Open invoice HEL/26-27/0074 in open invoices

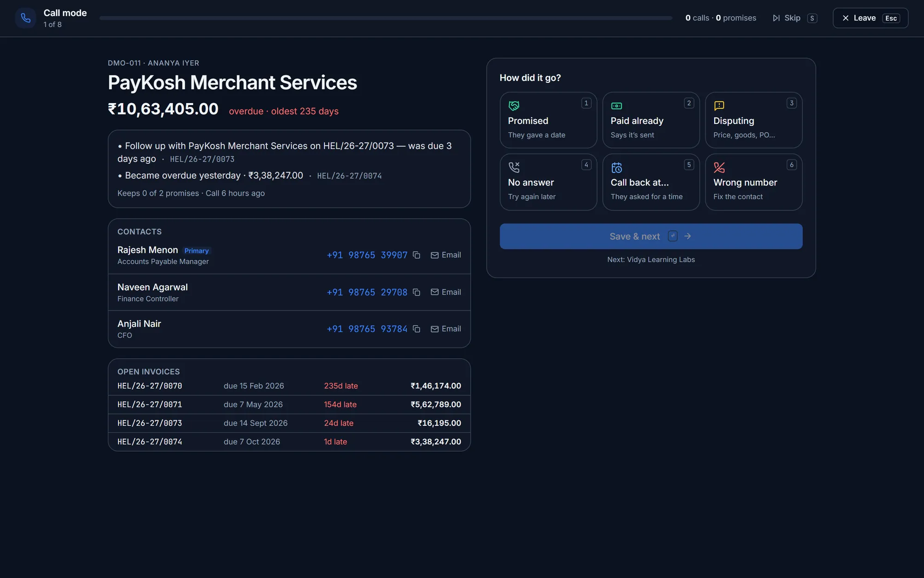click(x=289, y=442)
